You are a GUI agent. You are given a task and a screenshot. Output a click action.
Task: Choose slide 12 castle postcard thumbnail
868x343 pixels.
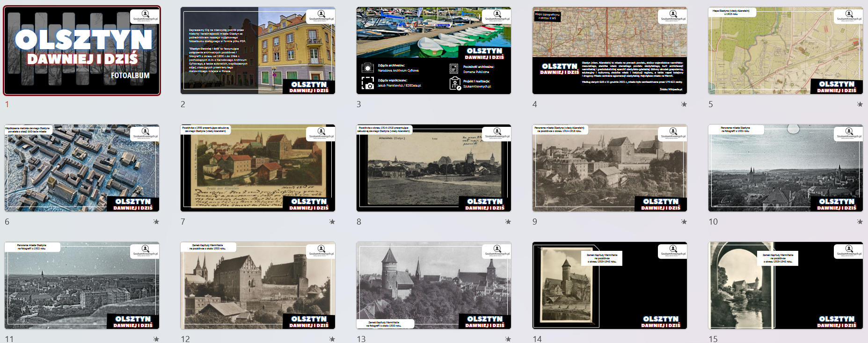pyautogui.click(x=258, y=285)
